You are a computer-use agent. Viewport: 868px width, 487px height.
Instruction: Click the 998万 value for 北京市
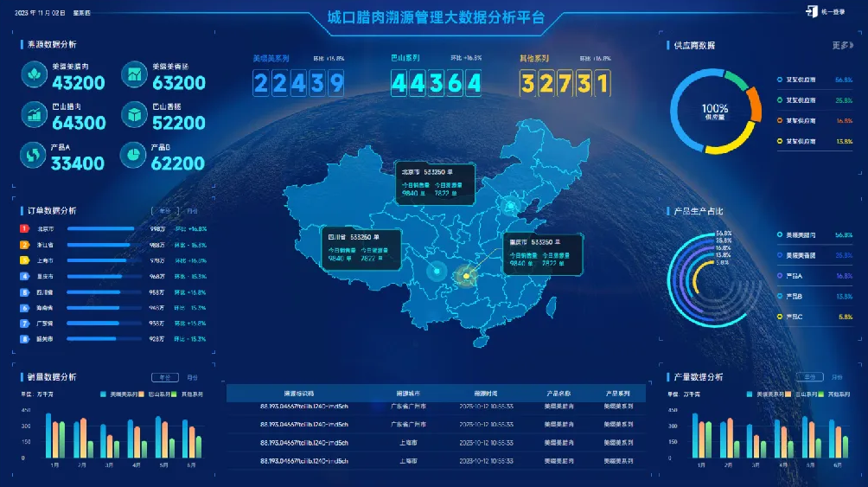coord(157,228)
